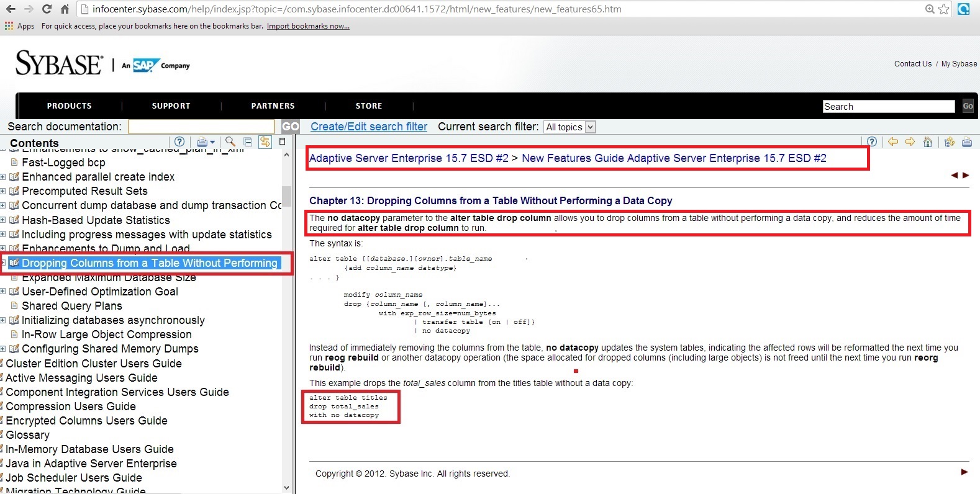Click the Sybase logo
Viewport: 980px width, 494px height.
coord(59,63)
